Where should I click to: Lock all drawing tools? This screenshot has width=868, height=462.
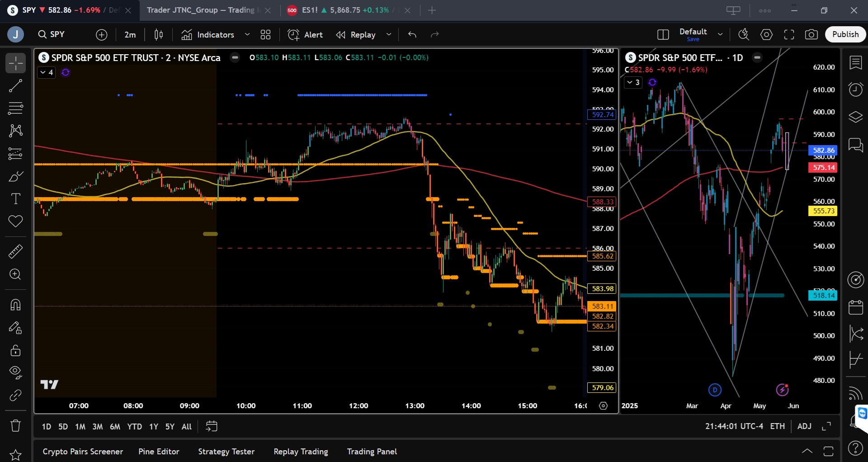(x=15, y=350)
